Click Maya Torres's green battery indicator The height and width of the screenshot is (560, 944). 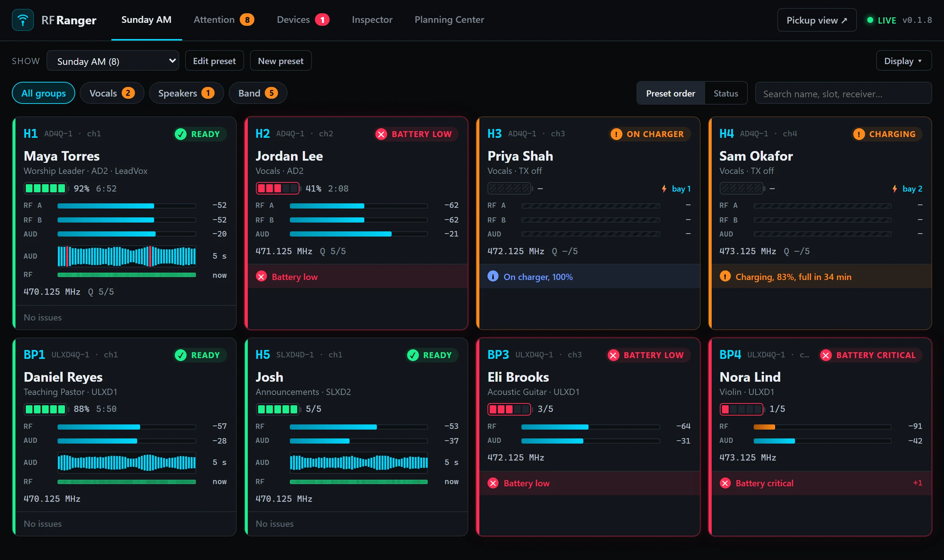45,188
